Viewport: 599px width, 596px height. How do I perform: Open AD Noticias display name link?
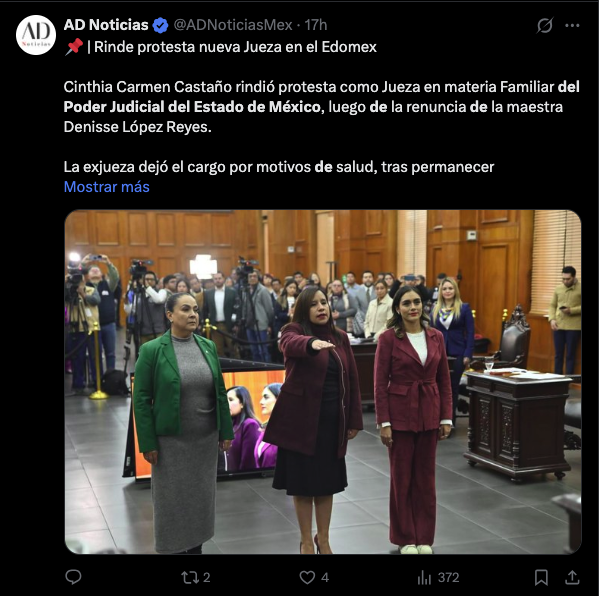tap(106, 25)
